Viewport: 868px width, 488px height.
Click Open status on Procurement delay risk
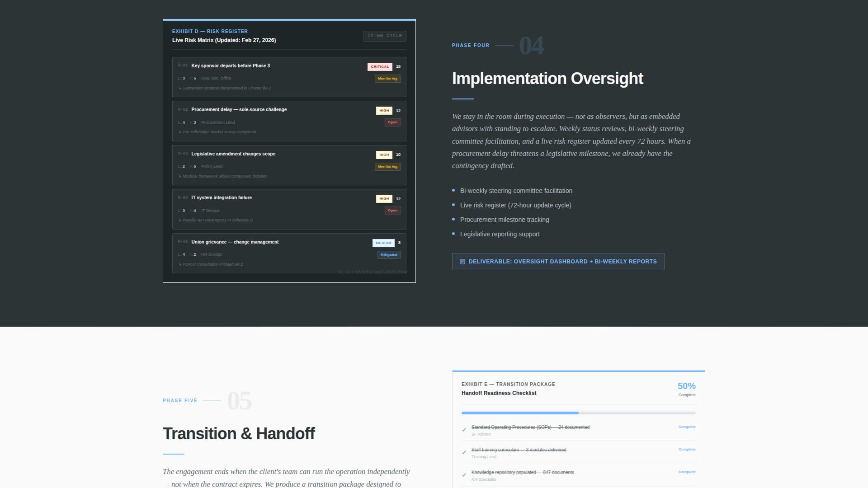[392, 122]
